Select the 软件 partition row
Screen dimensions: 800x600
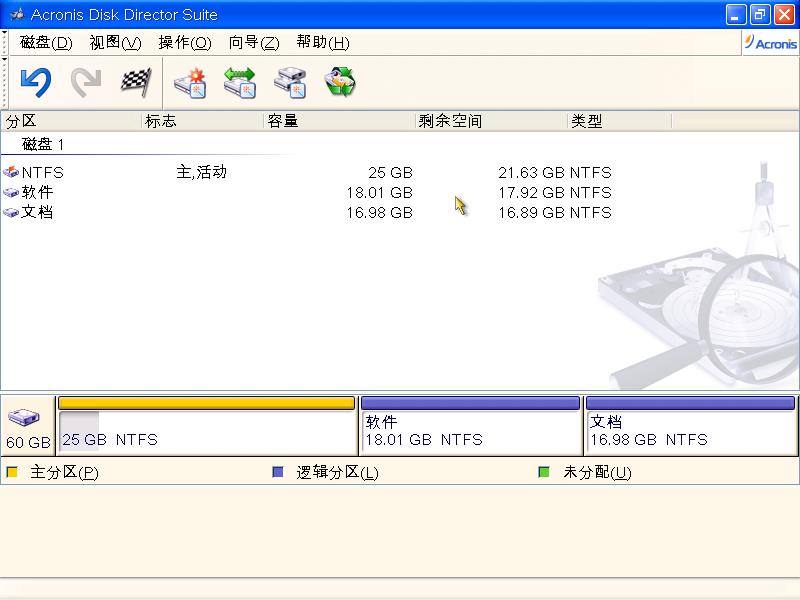[x=307, y=192]
